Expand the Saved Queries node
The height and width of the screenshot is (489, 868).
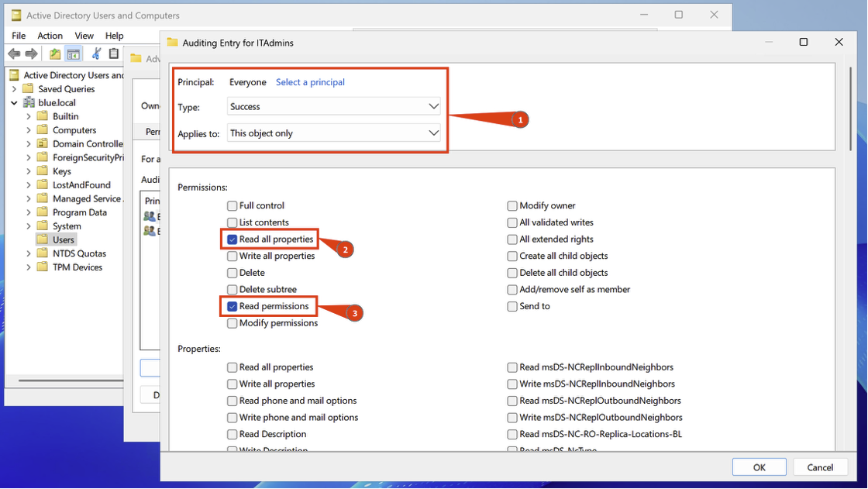14,89
